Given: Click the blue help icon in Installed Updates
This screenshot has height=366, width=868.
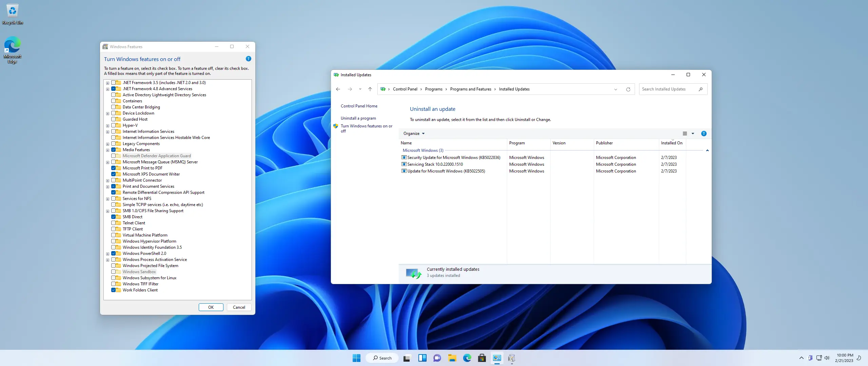Looking at the screenshot, I should (x=704, y=134).
